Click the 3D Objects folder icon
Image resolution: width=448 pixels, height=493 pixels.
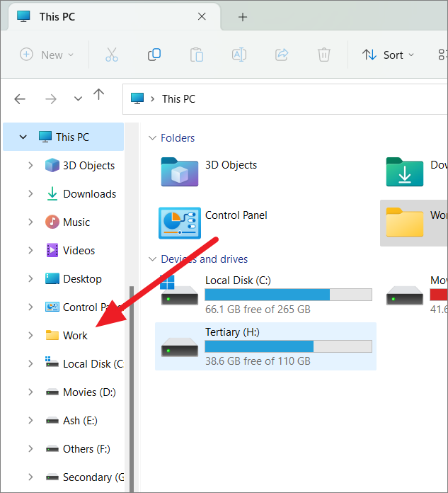coord(179,171)
